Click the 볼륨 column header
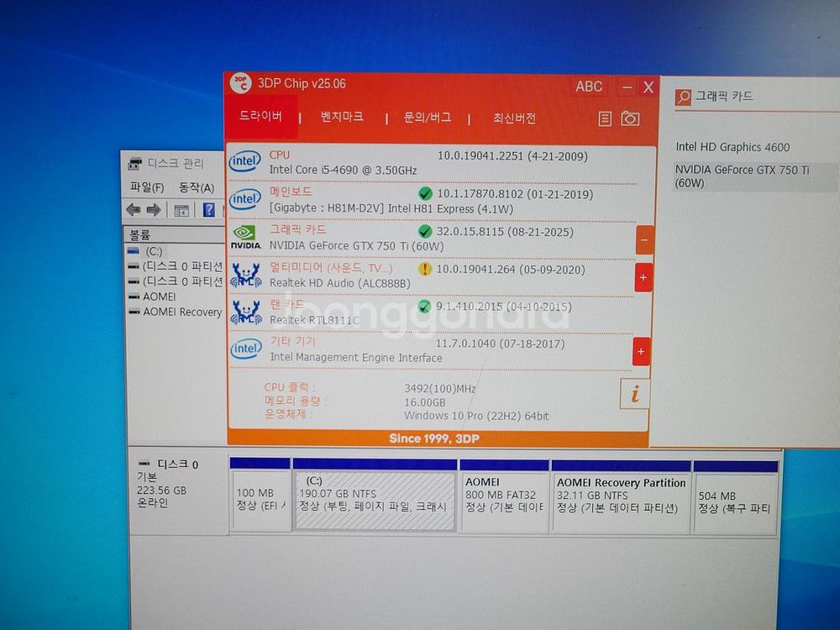The width and height of the screenshot is (840, 630). pyautogui.click(x=175, y=234)
